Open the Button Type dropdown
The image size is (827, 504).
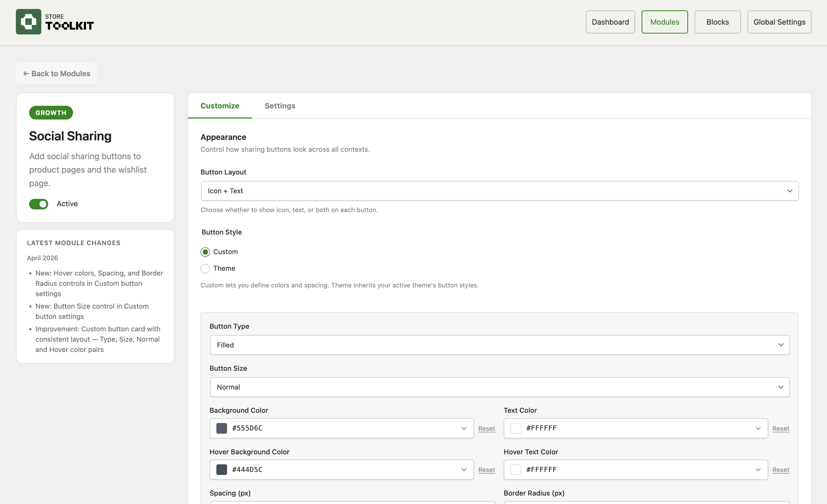499,345
